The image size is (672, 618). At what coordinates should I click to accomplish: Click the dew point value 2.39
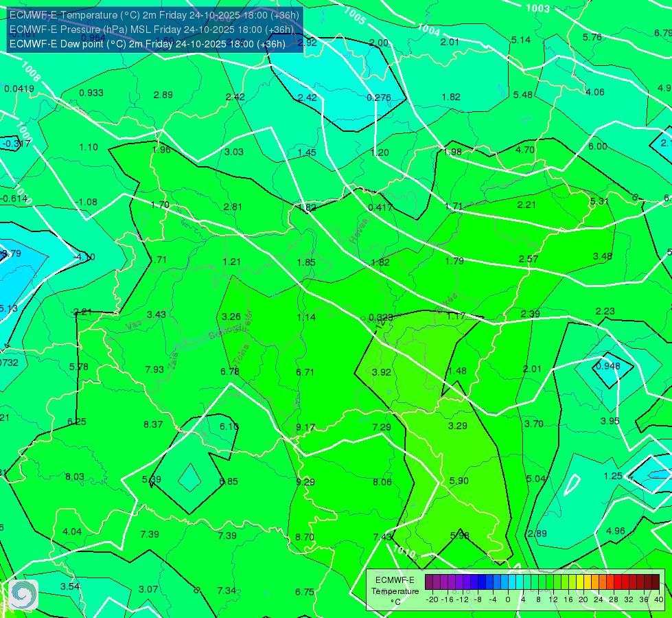531,314
